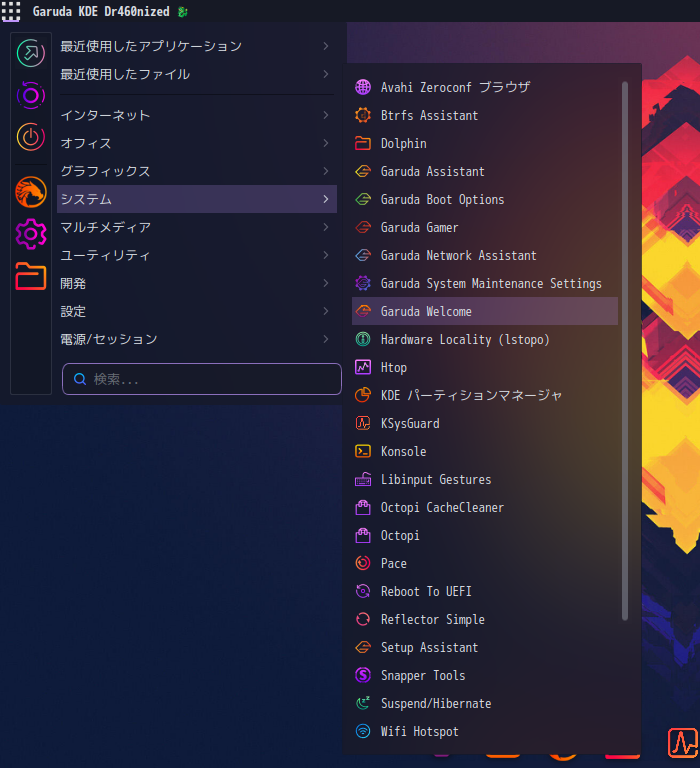
Task: Launch Garuda Welcome
Action: (485, 311)
